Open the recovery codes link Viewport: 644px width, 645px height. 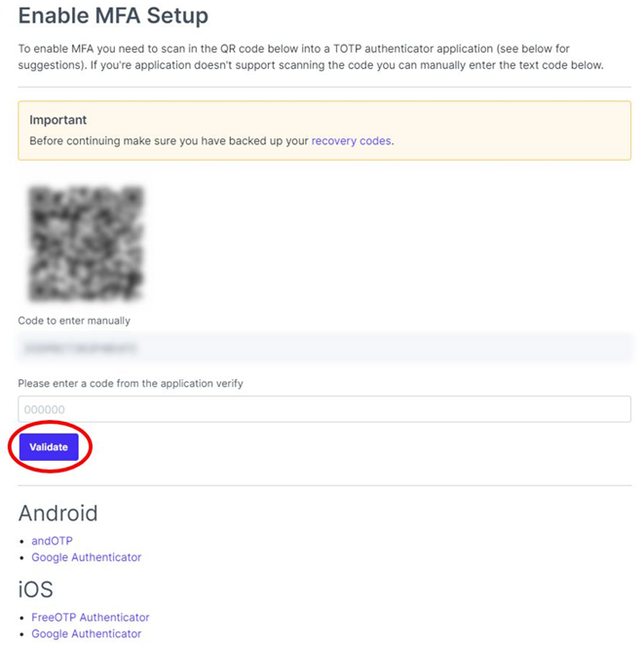351,141
